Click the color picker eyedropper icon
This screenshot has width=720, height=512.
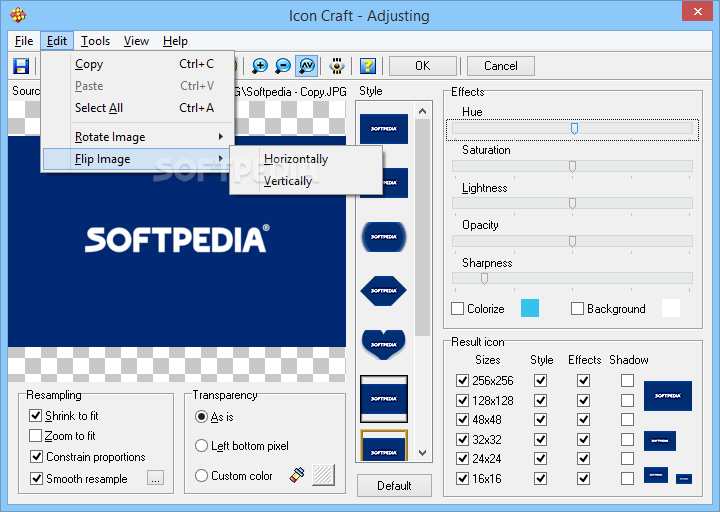(298, 475)
